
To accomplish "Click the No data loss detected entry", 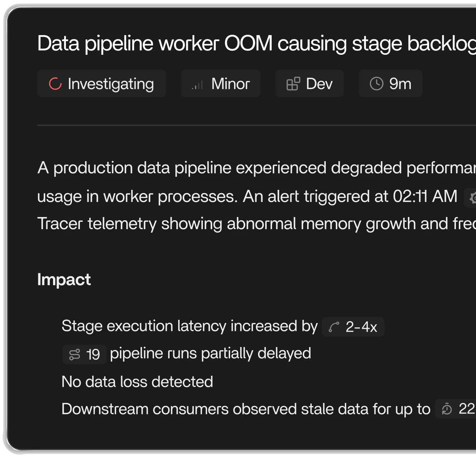I will 137,381.
